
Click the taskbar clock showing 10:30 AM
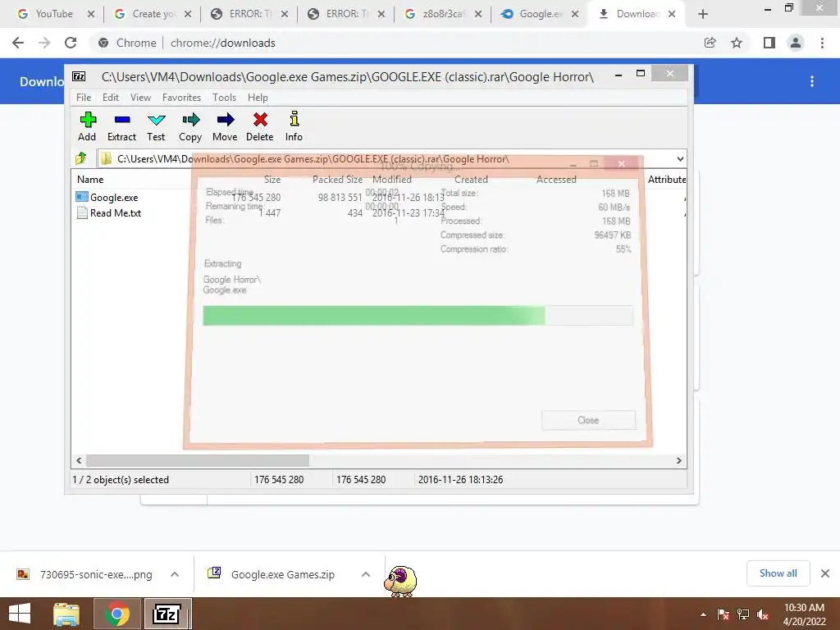804,614
